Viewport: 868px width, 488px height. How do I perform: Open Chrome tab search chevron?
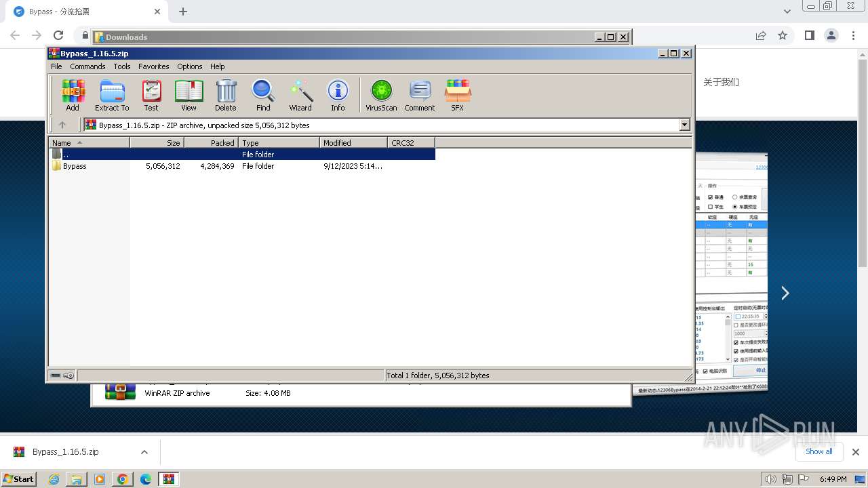pyautogui.click(x=787, y=12)
